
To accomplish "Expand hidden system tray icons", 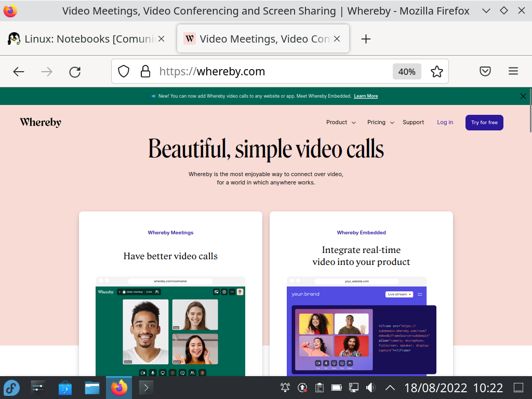I will tap(390, 388).
